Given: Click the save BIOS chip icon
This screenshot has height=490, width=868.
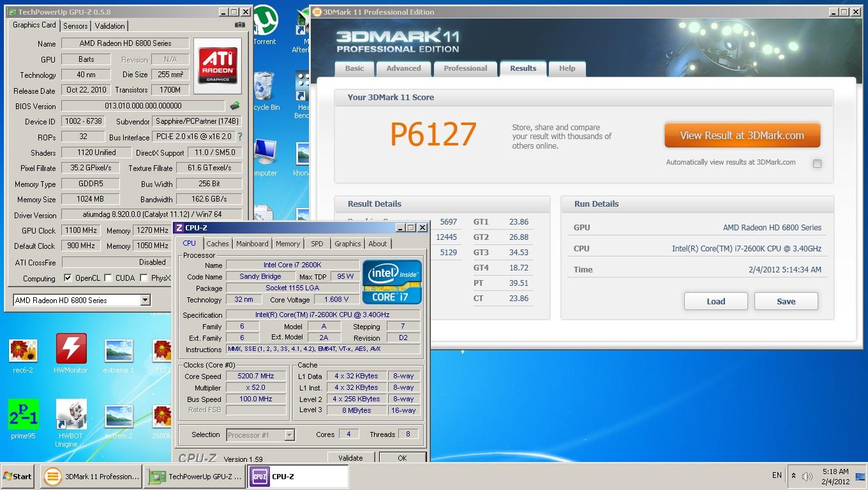Looking at the screenshot, I should pyautogui.click(x=235, y=106).
